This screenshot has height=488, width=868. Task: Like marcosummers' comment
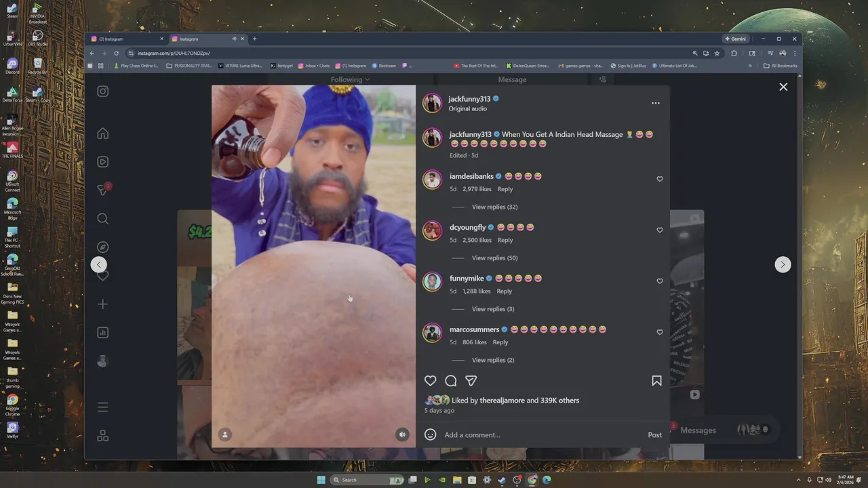tap(660, 332)
